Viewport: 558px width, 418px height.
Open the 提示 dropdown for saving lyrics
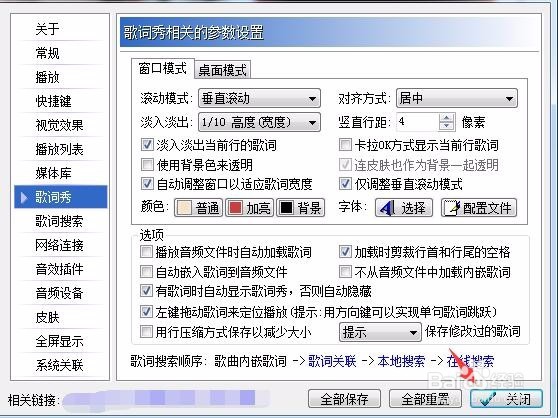[x=380, y=332]
